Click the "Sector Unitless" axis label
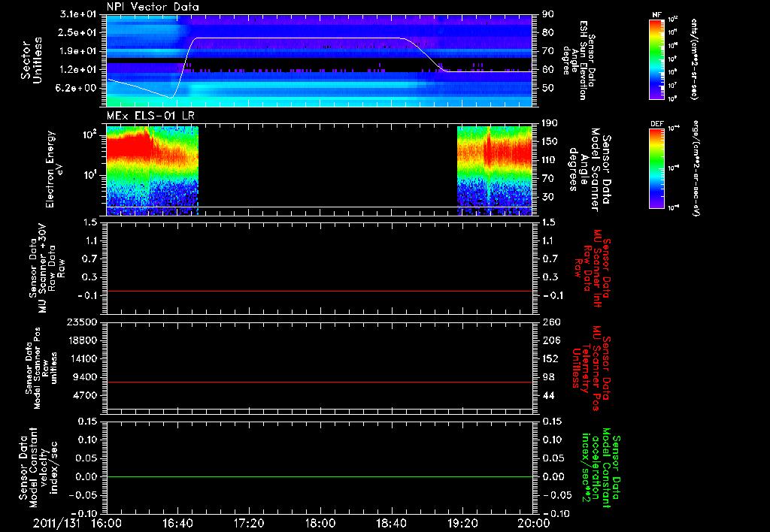Screen dimensions: 770x532 31,60
